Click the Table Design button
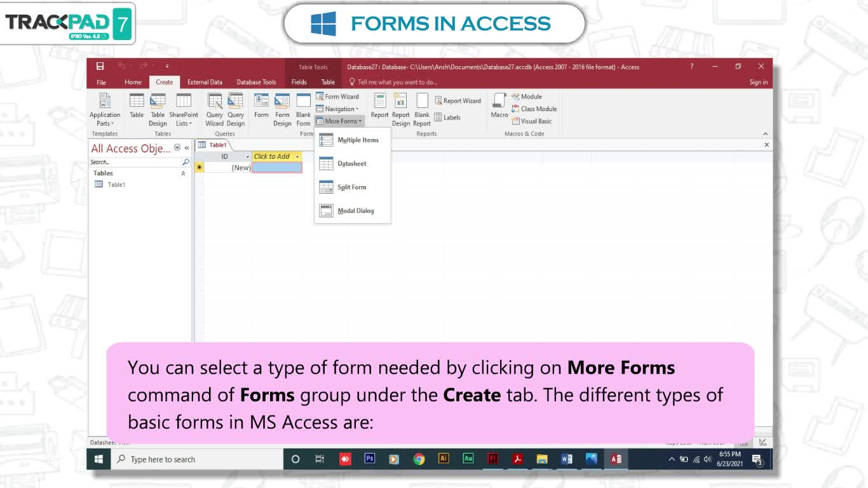This screenshot has width=868, height=488. click(158, 110)
